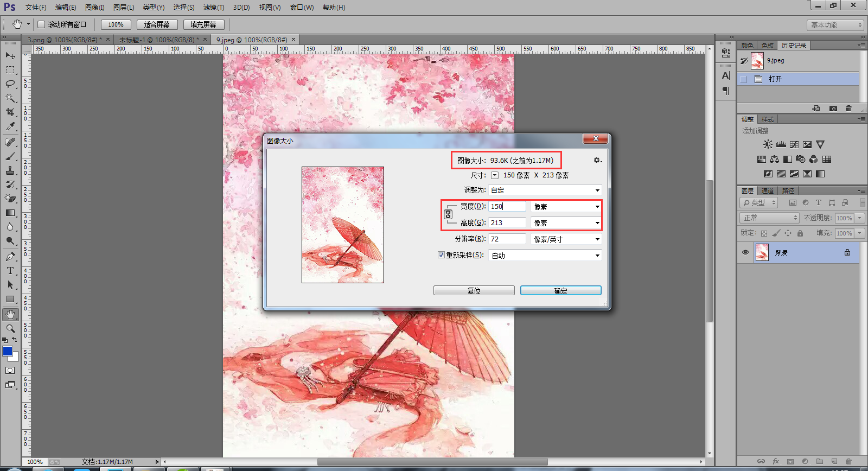Select the Healing Brush tool

pos(10,142)
